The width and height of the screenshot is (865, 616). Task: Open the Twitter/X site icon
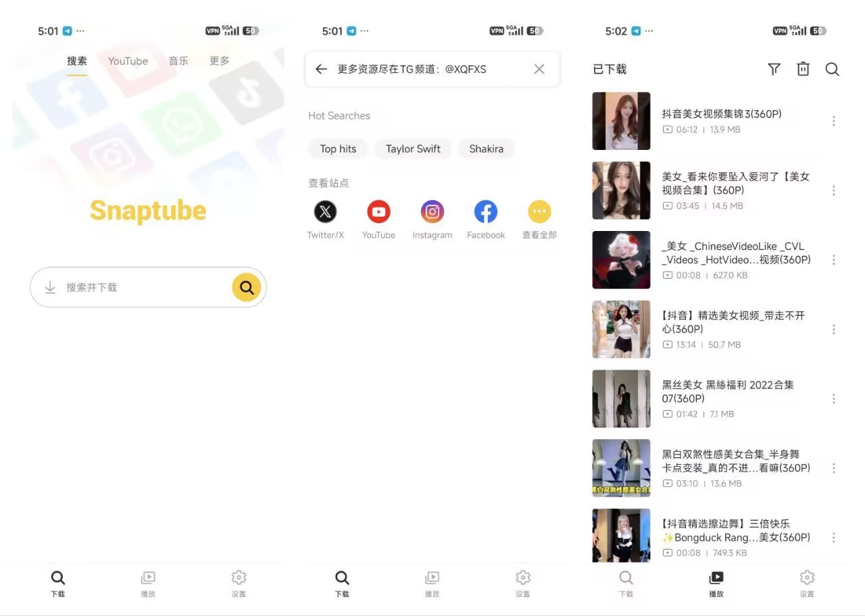[x=325, y=212]
